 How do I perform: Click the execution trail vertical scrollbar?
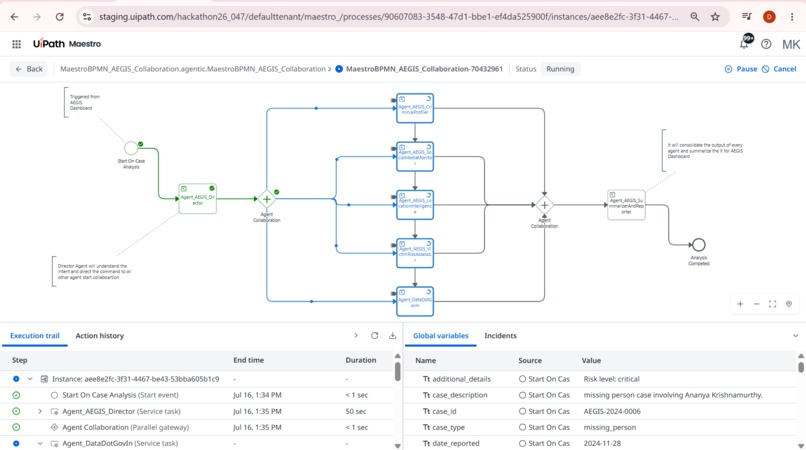click(x=397, y=371)
